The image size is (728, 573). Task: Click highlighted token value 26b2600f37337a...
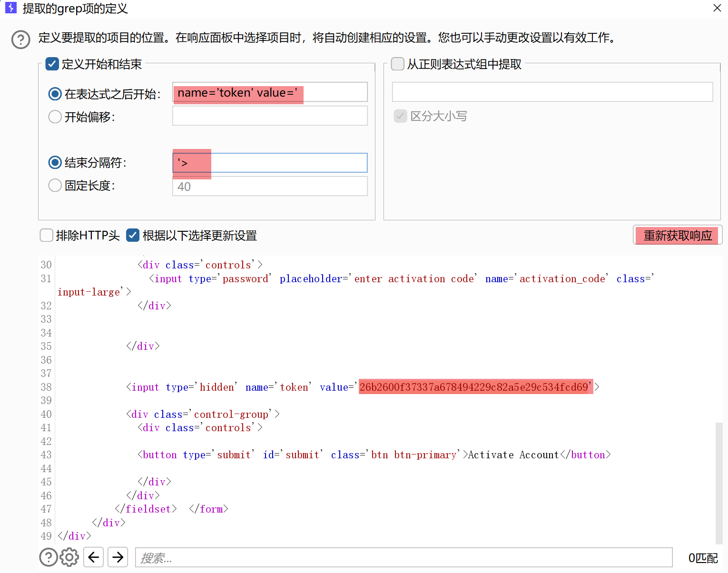click(x=474, y=387)
